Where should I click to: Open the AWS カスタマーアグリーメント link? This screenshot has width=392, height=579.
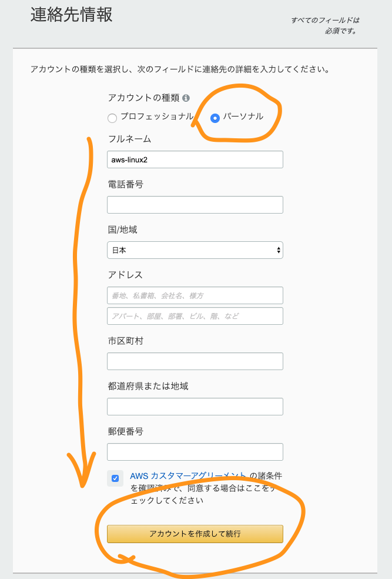pos(189,476)
